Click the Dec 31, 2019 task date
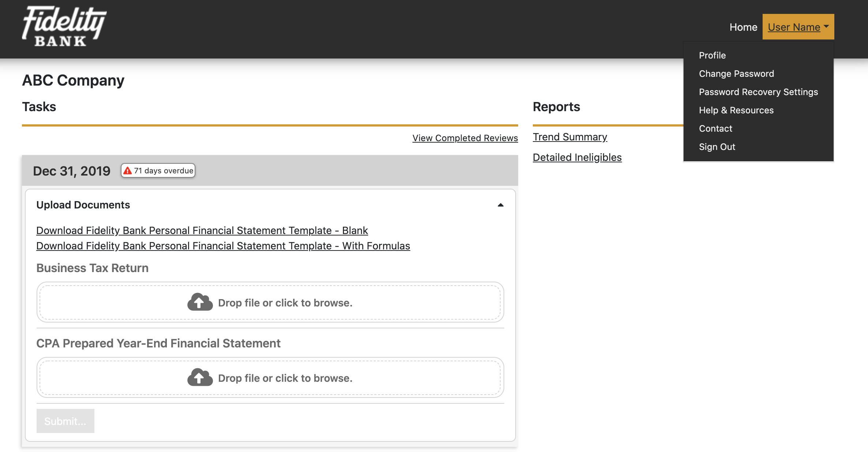 pyautogui.click(x=71, y=171)
